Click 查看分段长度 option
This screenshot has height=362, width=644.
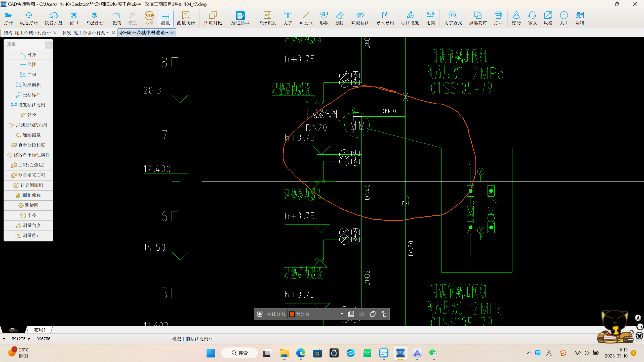coord(28,145)
